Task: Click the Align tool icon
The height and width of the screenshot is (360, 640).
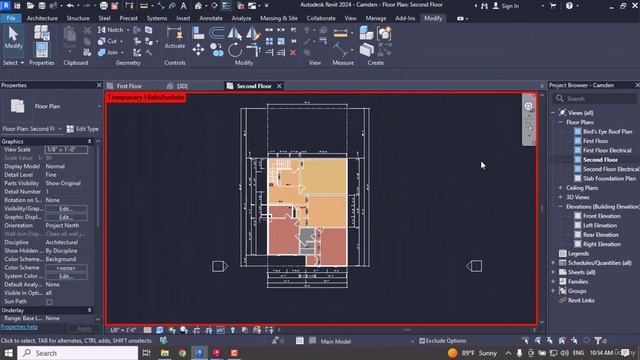Action: pyautogui.click(x=198, y=33)
